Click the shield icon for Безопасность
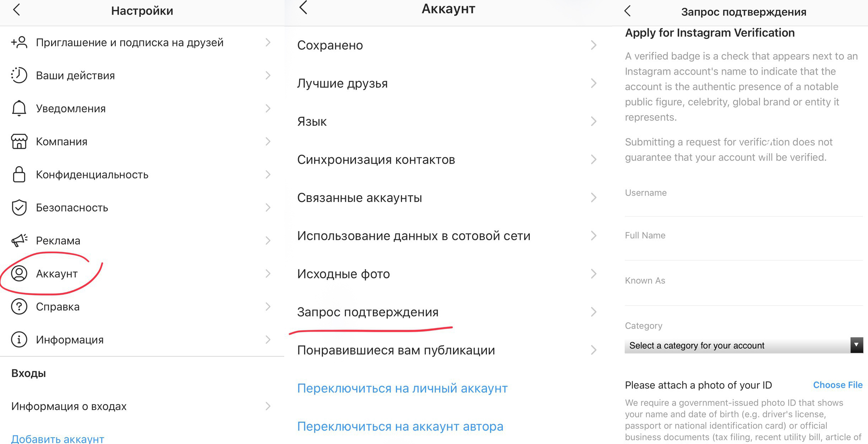Viewport: 868px width, 444px height. pos(18,208)
